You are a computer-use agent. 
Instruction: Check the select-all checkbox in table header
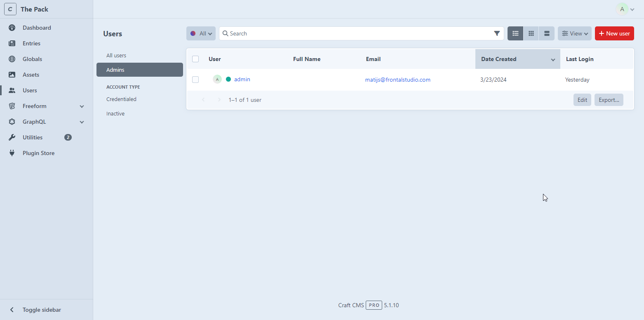[x=195, y=59]
